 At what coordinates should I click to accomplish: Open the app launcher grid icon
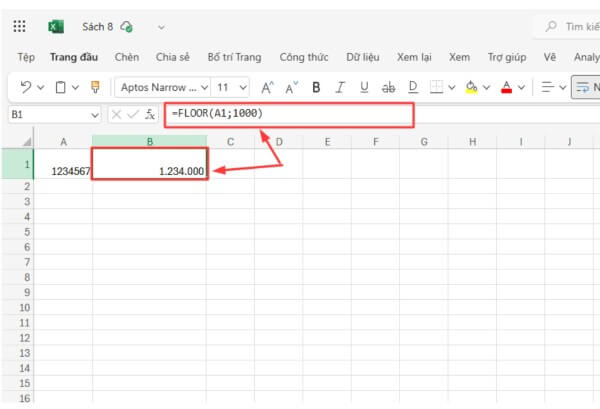pyautogui.click(x=19, y=26)
